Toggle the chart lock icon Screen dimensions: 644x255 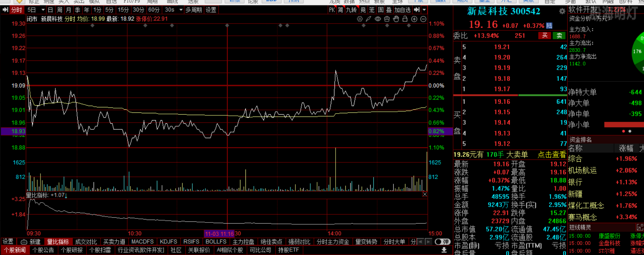pos(405,19)
